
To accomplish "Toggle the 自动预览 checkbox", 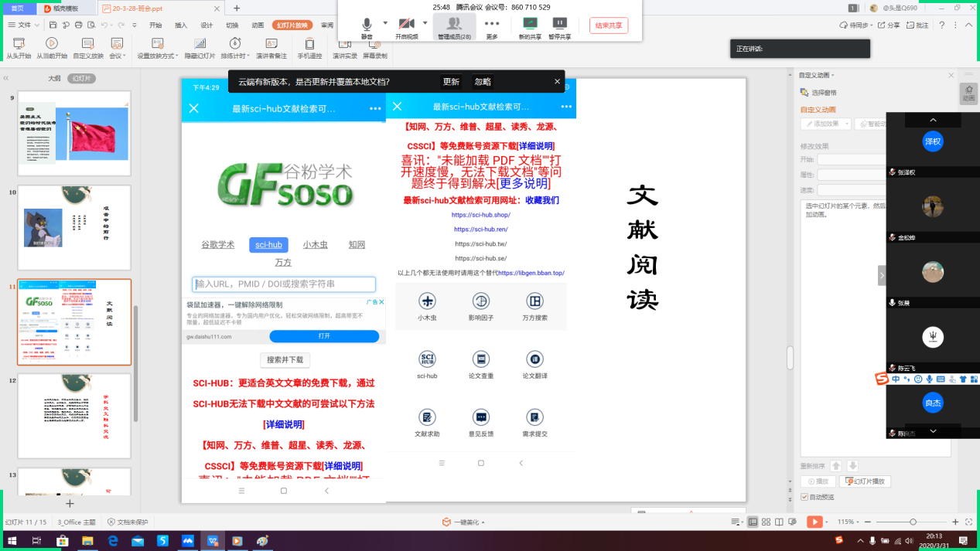I will click(x=804, y=497).
